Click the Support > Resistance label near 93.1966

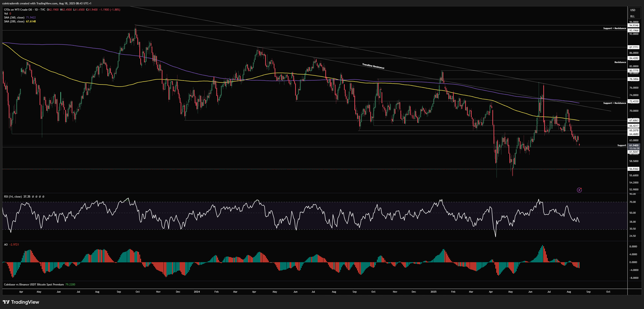pyautogui.click(x=615, y=28)
